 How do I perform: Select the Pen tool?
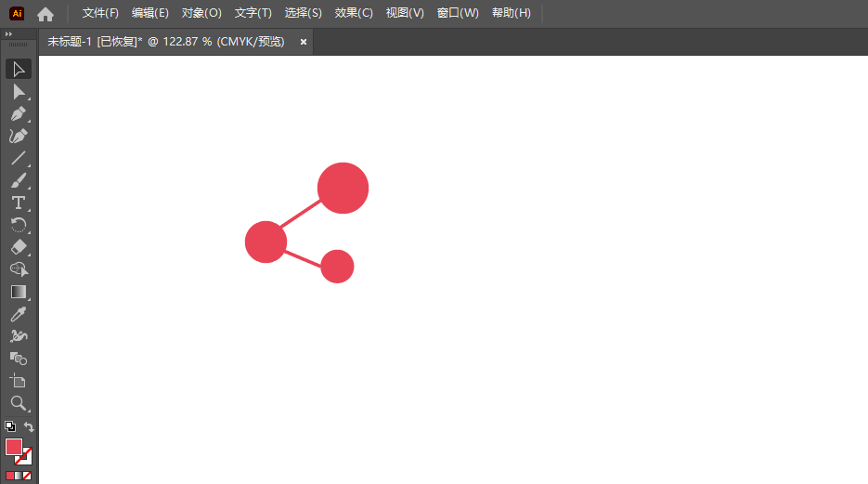(19, 113)
